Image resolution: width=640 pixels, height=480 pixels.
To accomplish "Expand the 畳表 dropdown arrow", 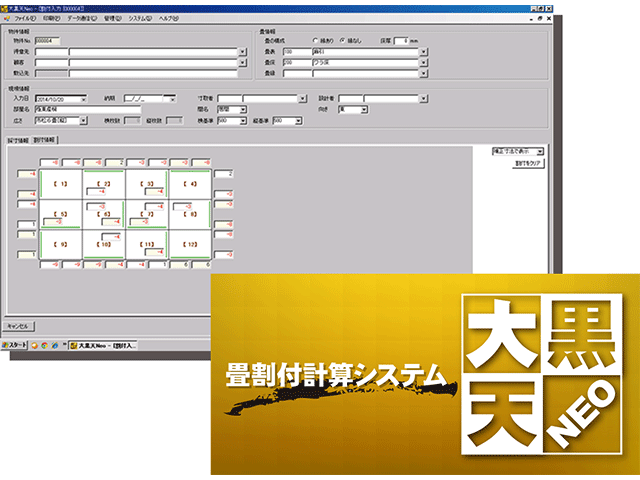I will [x=424, y=52].
